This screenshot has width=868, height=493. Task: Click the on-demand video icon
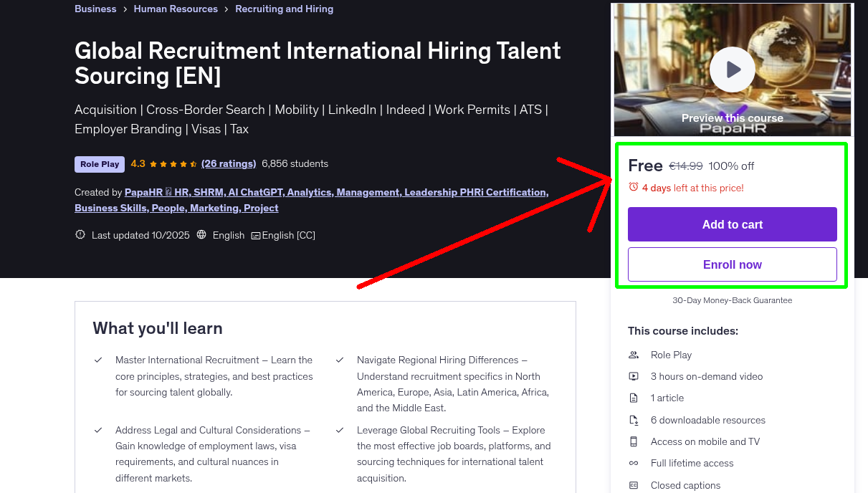click(634, 376)
